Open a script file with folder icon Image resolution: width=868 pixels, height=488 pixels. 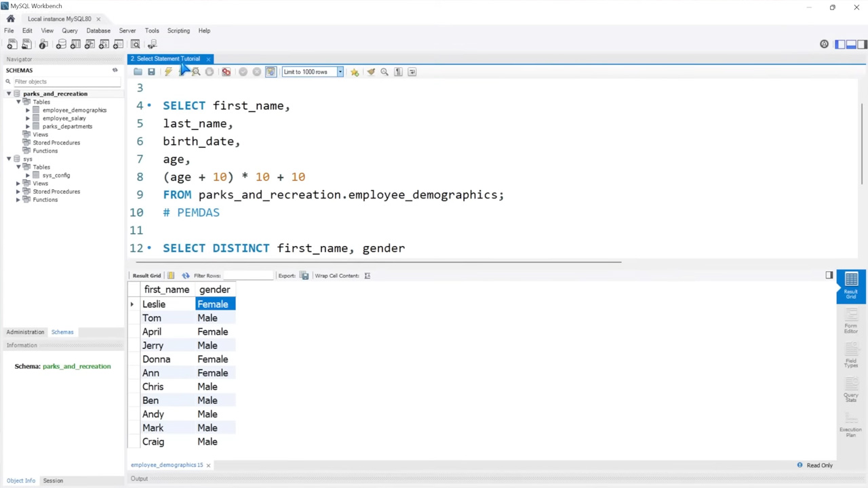tap(138, 72)
